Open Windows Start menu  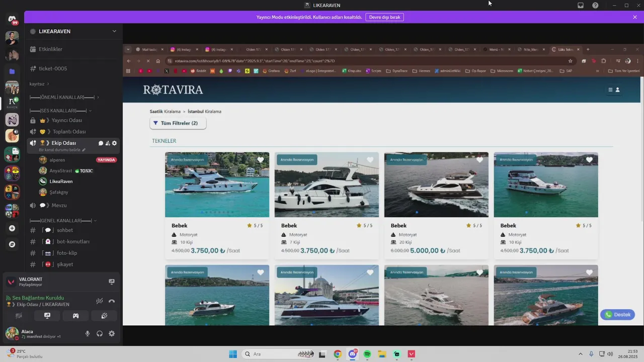[233, 354]
